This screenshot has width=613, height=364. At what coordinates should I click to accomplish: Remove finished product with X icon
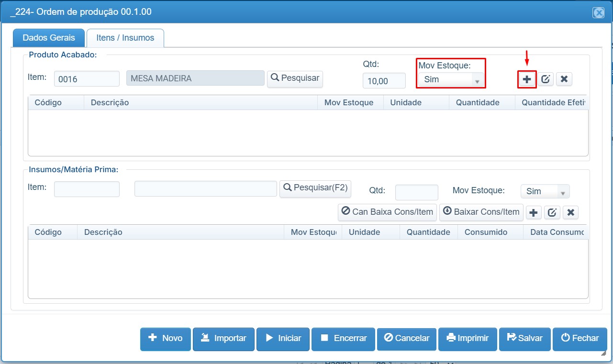[564, 79]
